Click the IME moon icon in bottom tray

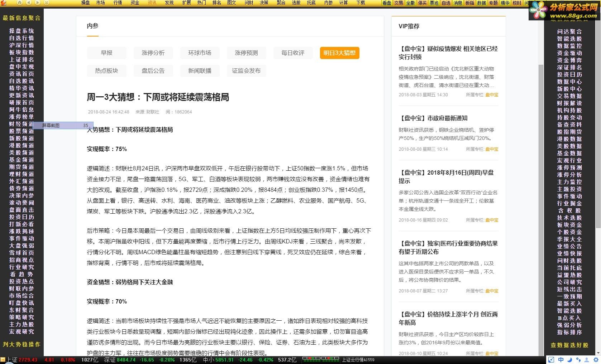[x=570, y=360]
